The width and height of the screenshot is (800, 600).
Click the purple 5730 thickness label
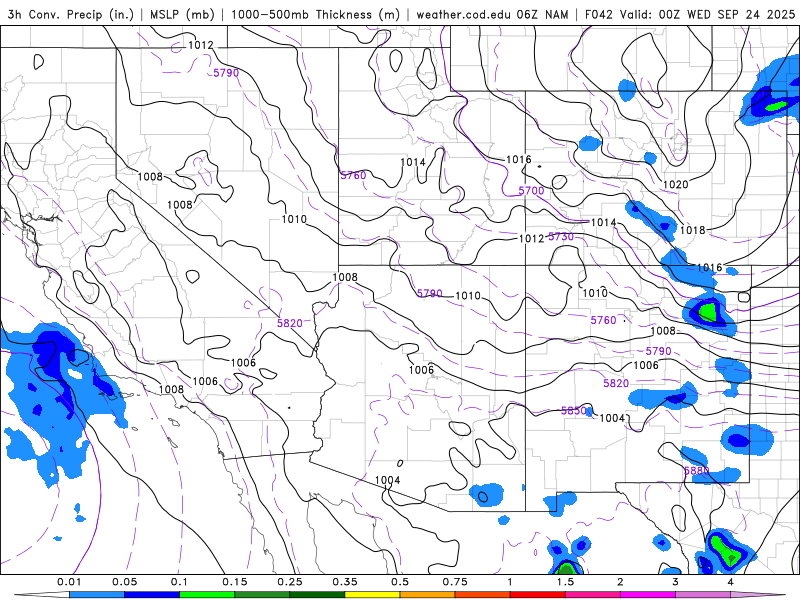click(x=561, y=237)
